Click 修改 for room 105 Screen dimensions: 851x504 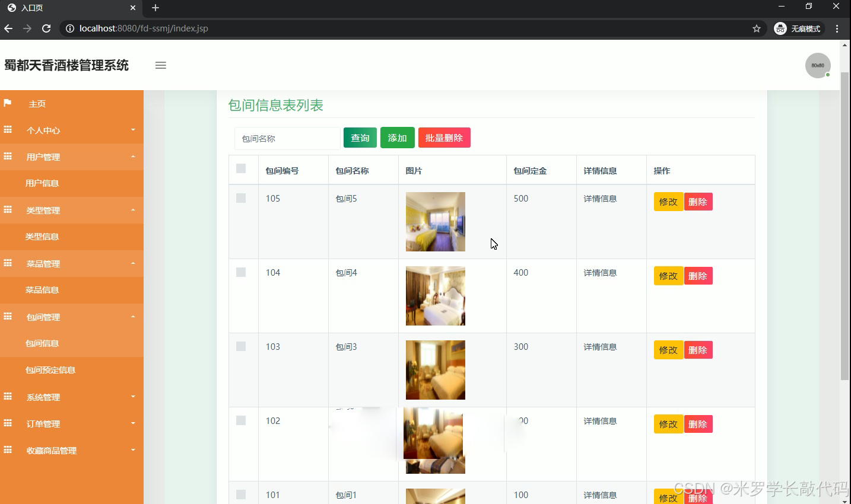pyautogui.click(x=669, y=202)
